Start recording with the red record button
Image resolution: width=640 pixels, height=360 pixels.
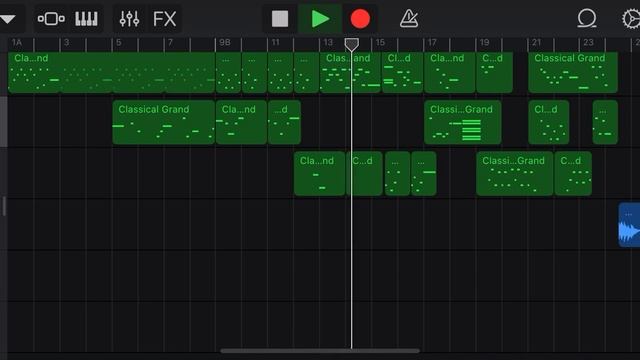[x=360, y=19]
